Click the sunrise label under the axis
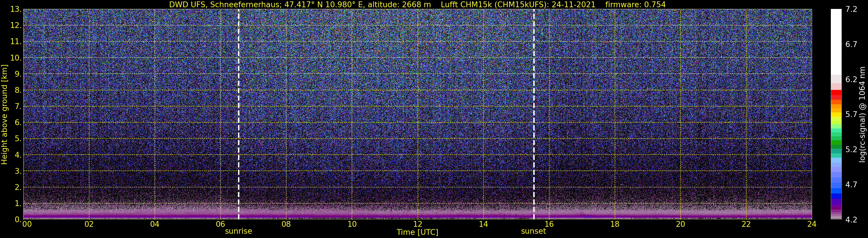 tap(238, 231)
